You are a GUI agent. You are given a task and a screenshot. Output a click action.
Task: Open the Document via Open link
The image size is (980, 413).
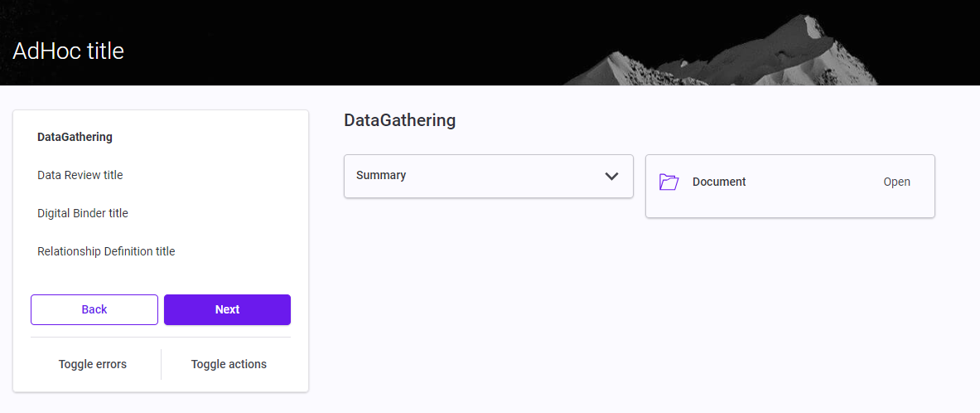coord(896,182)
